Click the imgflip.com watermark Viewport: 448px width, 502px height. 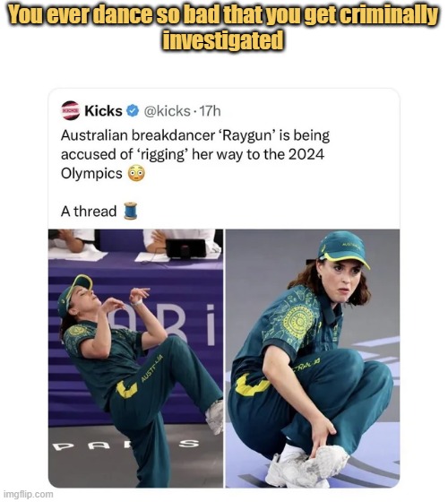click(x=30, y=494)
